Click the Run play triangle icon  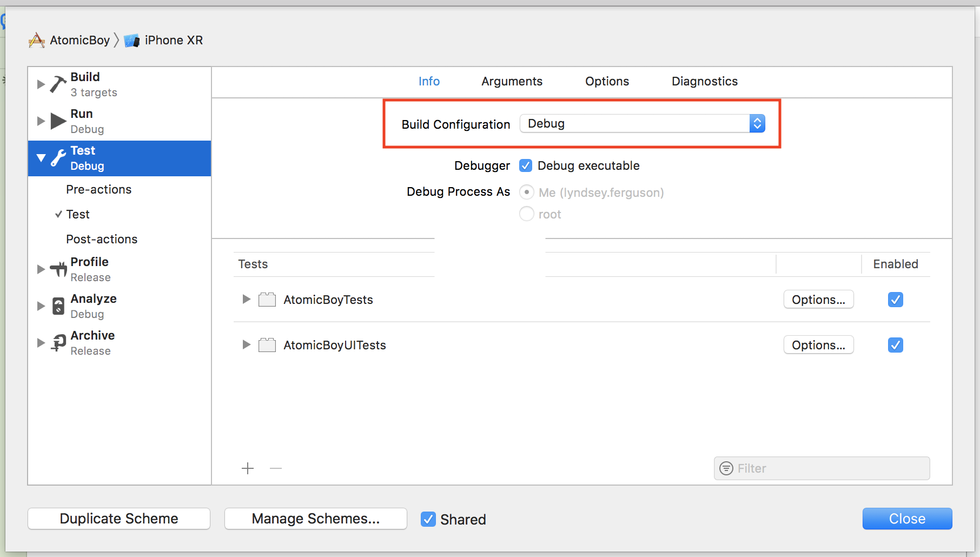pyautogui.click(x=58, y=121)
